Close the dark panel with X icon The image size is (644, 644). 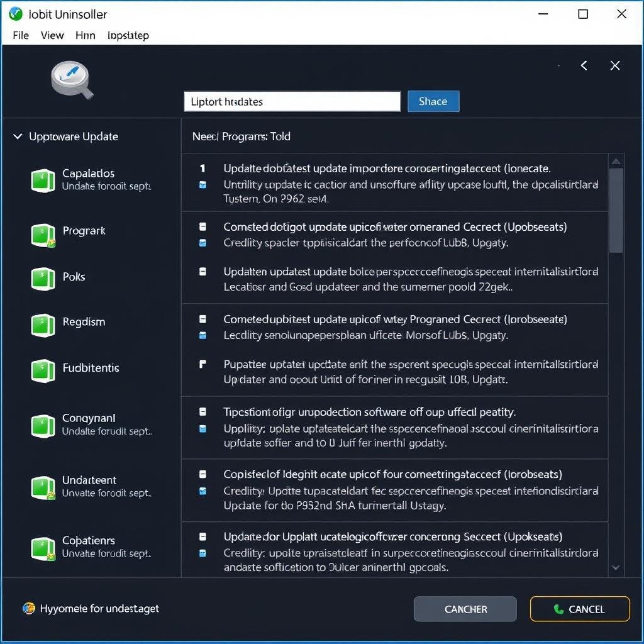click(x=615, y=65)
